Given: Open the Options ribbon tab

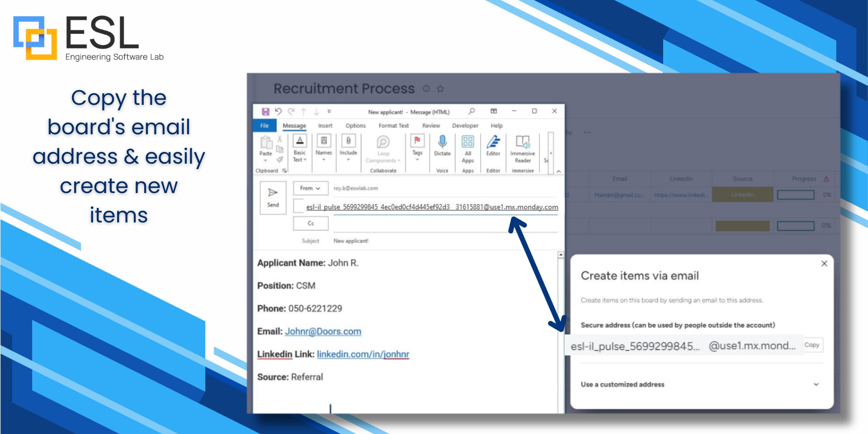Looking at the screenshot, I should click(355, 126).
